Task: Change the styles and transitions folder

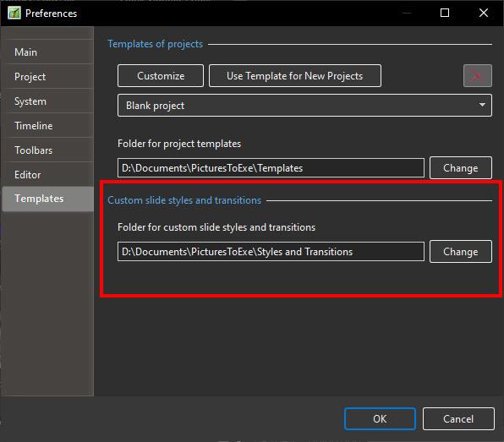Action: (461, 252)
